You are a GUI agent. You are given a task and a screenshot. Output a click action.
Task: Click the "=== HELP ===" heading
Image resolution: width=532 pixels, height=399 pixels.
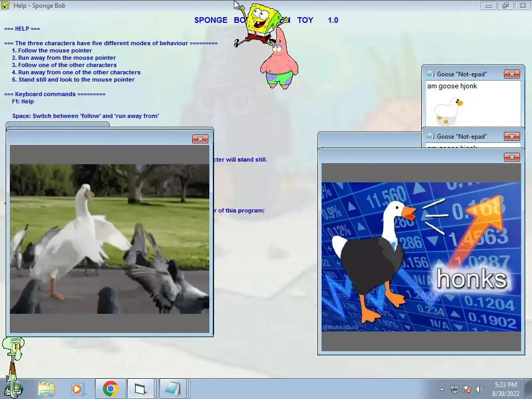(22, 29)
